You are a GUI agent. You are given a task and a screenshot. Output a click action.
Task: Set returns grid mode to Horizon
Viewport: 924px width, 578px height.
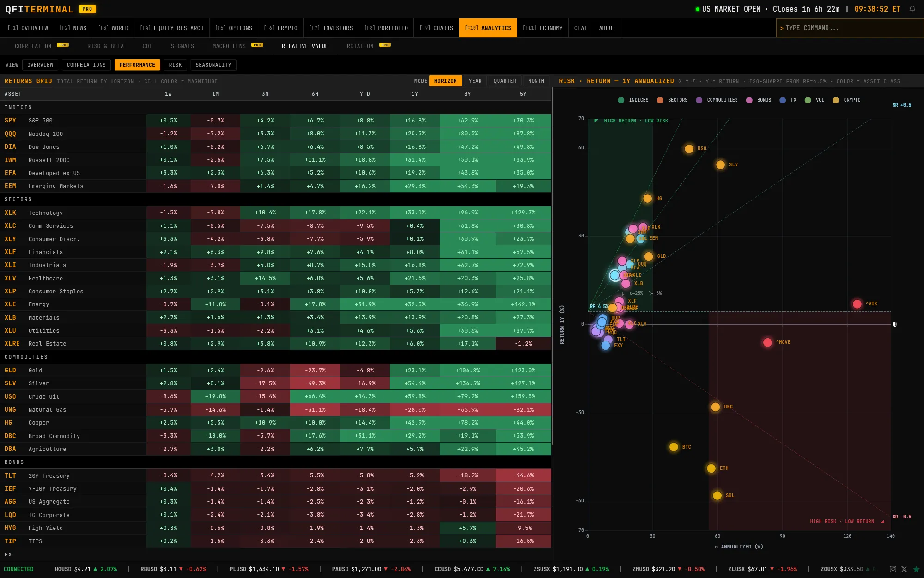coord(445,81)
